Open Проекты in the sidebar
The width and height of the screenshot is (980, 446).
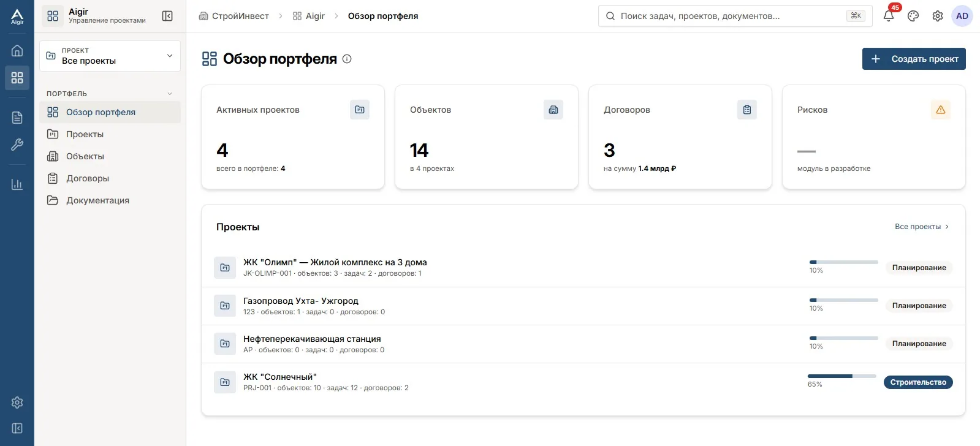[110, 134]
